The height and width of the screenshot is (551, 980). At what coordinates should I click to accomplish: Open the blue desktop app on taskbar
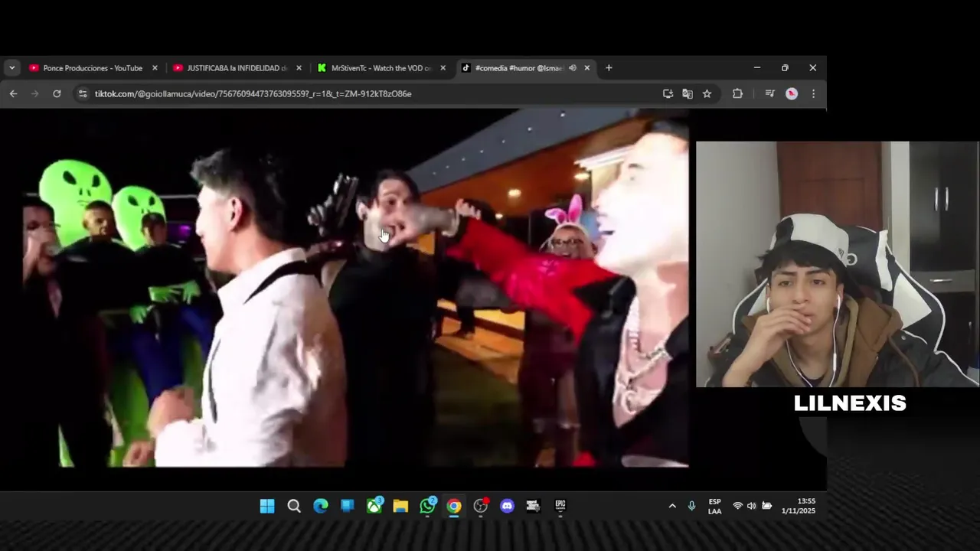348,506
